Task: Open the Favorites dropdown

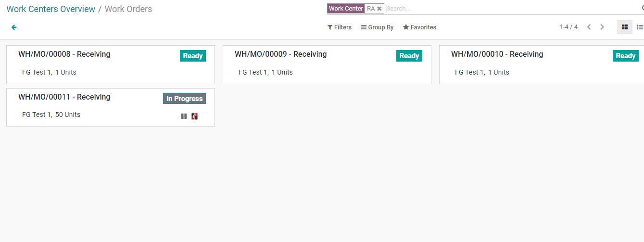Action: (419, 27)
